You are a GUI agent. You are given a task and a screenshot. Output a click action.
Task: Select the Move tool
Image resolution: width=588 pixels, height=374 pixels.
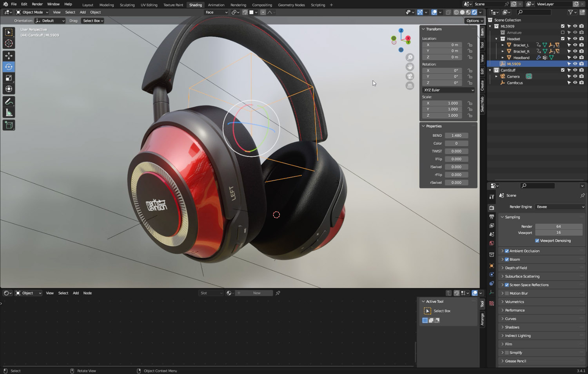[x=9, y=56]
